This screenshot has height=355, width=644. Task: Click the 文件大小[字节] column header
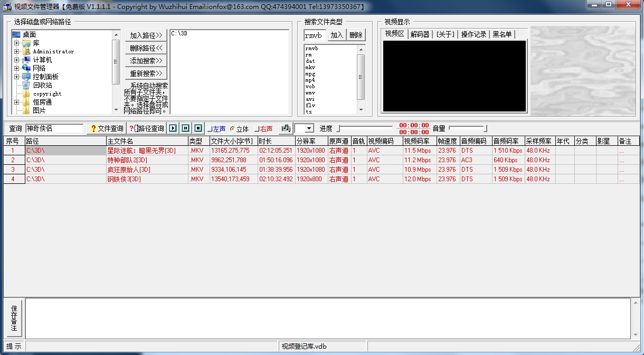(x=233, y=142)
